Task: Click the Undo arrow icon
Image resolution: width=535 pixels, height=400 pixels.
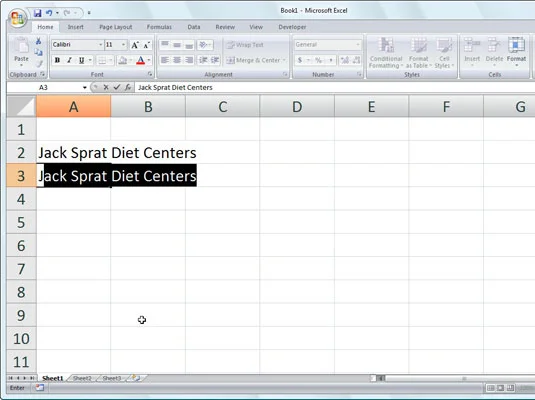Action: [x=49, y=13]
